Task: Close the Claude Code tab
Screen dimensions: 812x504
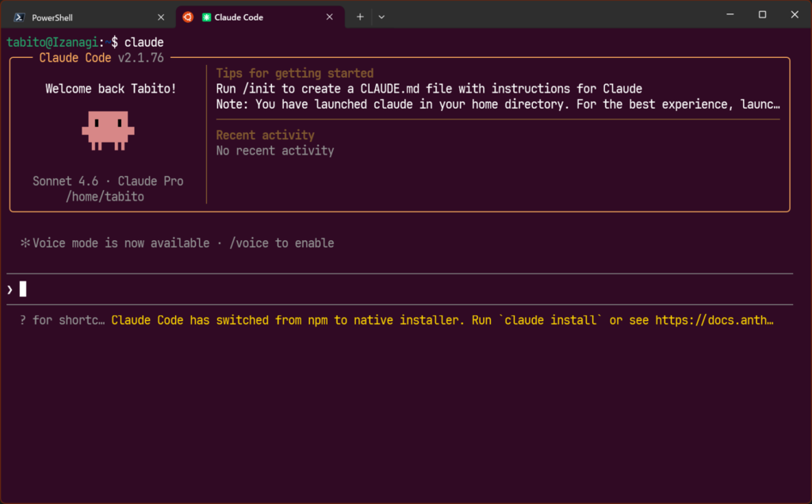Action: pyautogui.click(x=329, y=17)
